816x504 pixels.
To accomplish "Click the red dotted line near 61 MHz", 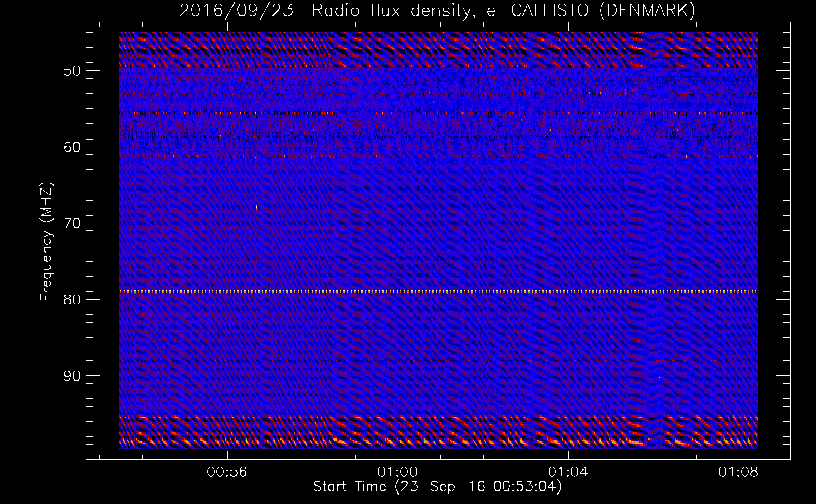I will click(x=438, y=156).
